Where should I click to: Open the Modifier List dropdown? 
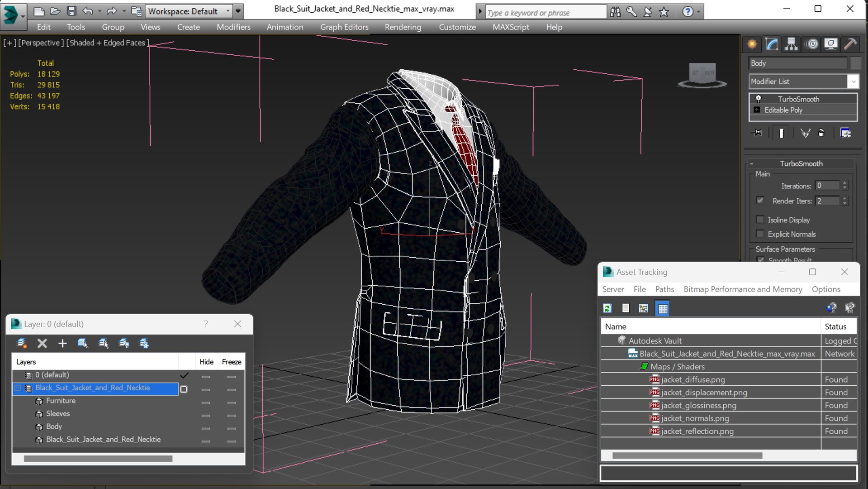click(853, 81)
